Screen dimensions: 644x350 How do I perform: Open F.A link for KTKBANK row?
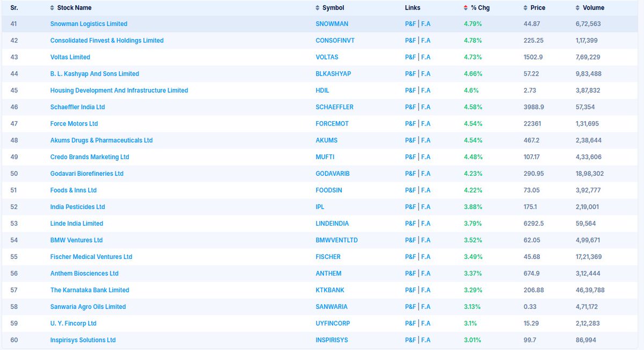pos(426,289)
